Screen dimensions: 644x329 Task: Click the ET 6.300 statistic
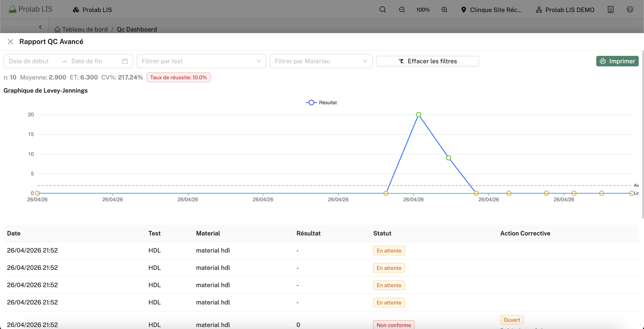pos(84,78)
